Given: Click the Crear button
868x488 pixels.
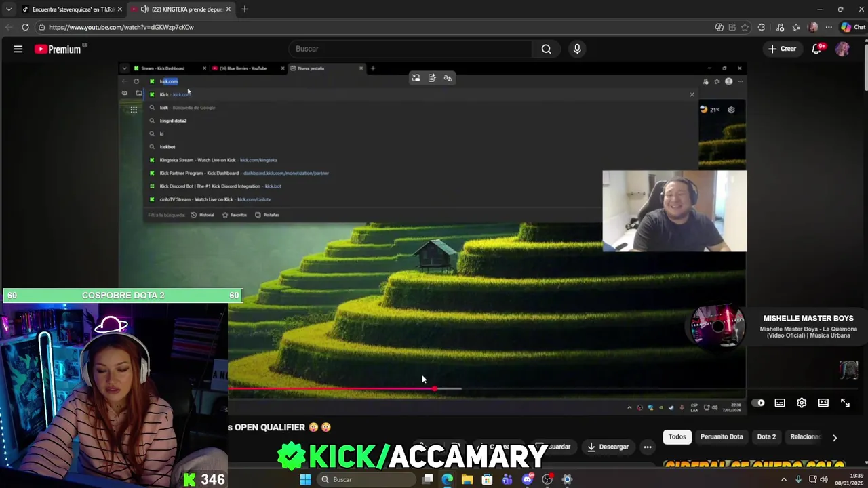Looking at the screenshot, I should (x=782, y=49).
